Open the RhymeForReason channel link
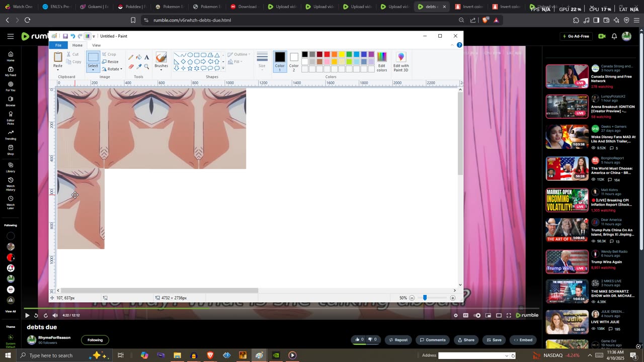 click(54, 337)
